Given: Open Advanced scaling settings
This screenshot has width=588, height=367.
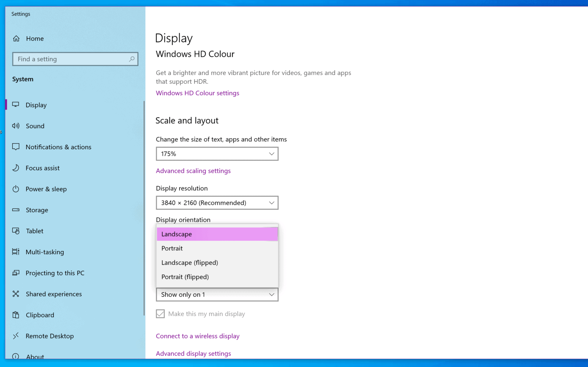Looking at the screenshot, I should point(193,170).
